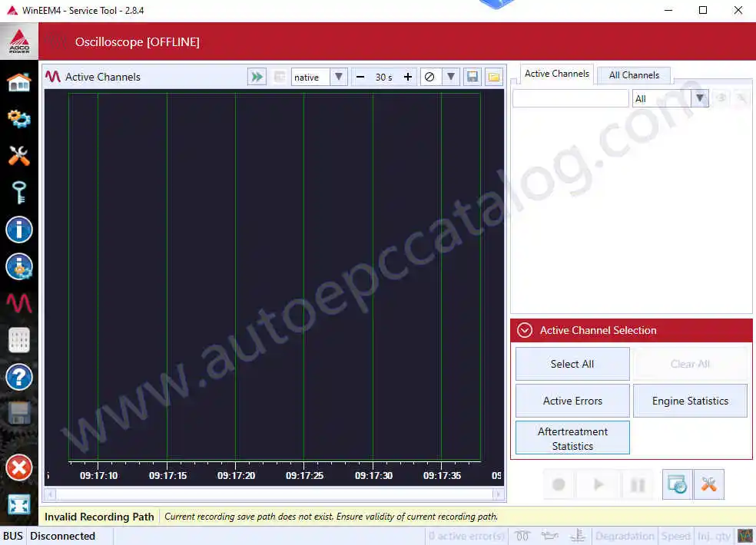Save recording using chart toolbar disk icon
The height and width of the screenshot is (545, 756).
472,77
